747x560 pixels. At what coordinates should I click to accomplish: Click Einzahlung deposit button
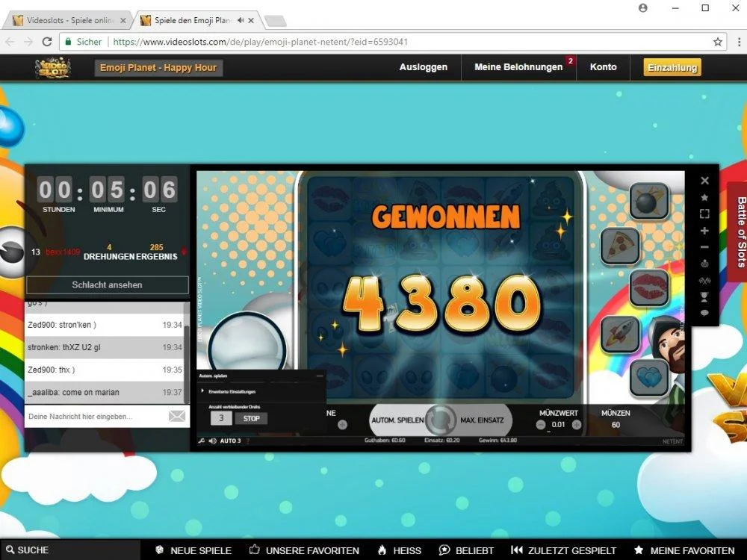[672, 68]
